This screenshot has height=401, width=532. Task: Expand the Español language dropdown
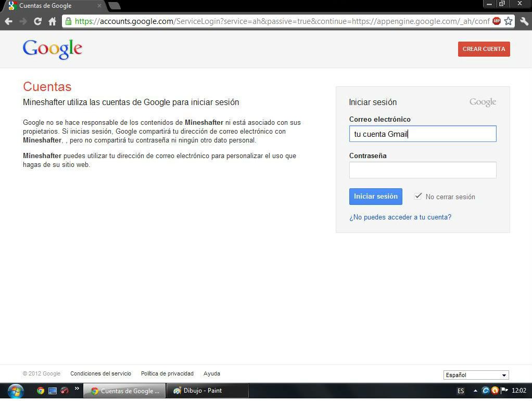[476, 375]
